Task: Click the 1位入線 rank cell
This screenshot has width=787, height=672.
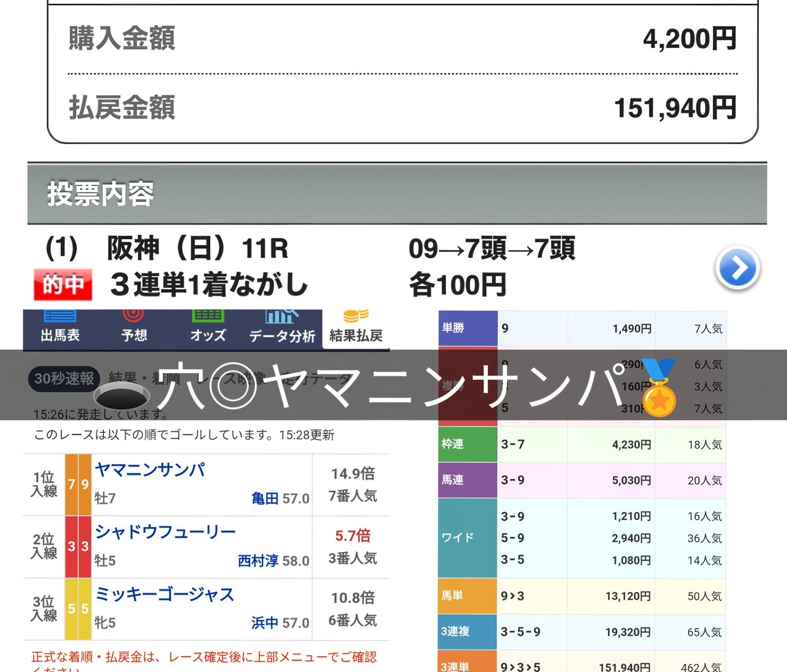Action: [x=44, y=484]
